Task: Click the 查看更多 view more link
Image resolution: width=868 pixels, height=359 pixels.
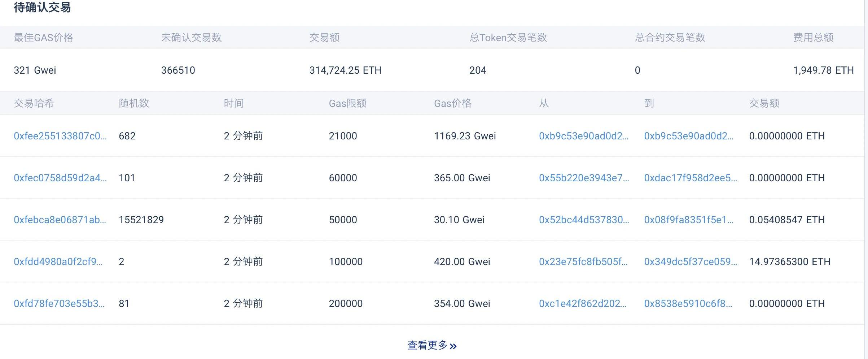Action: pos(427,345)
